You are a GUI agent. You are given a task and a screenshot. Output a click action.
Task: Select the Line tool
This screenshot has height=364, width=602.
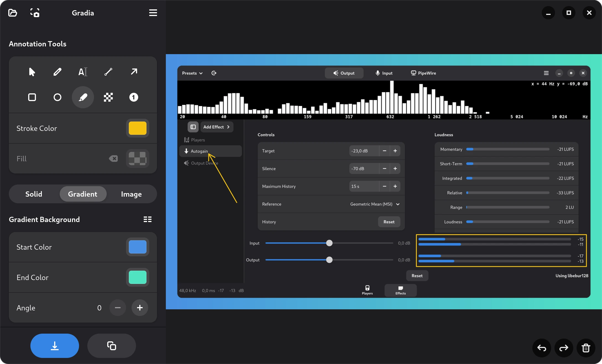pos(108,72)
